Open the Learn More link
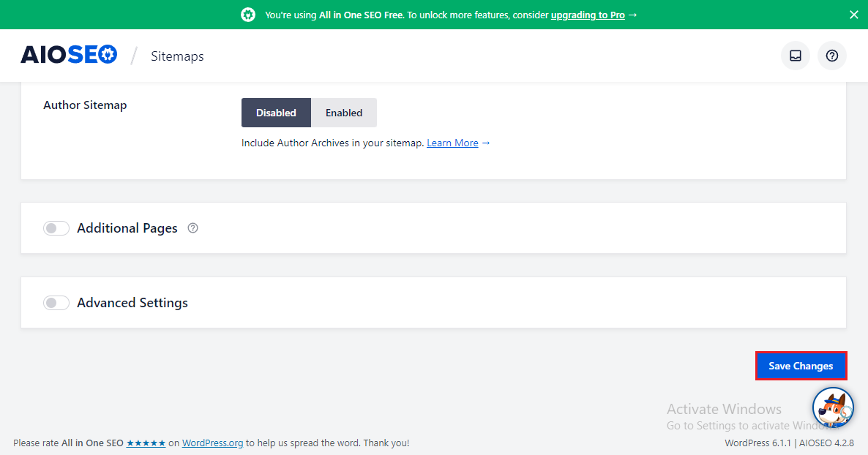 [452, 143]
